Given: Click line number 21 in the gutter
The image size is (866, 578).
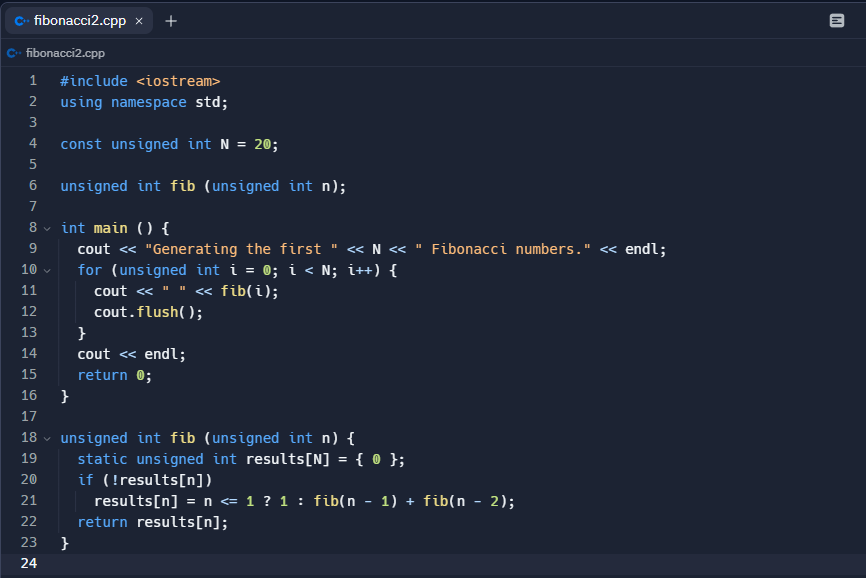Looking at the screenshot, I should pos(29,501).
